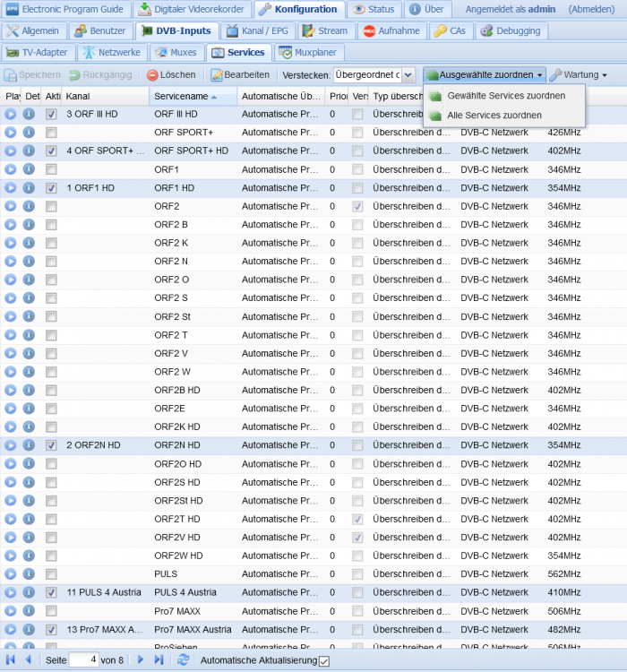Enable the ORF SPORT+ service checkbox
Image resolution: width=627 pixels, height=672 pixels.
tap(51, 133)
